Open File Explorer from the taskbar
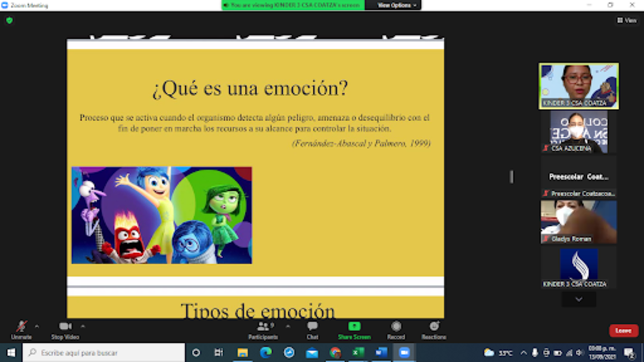644x362 pixels. click(243, 352)
